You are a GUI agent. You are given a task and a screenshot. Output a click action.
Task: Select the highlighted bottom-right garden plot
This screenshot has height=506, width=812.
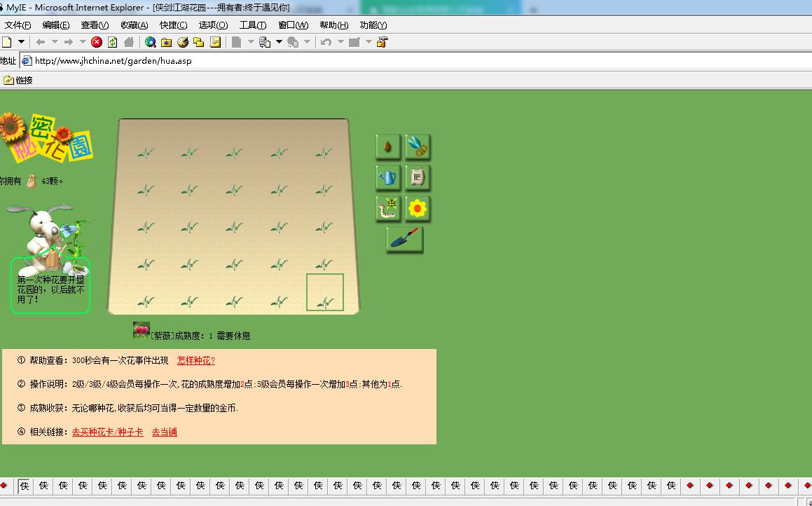coord(324,292)
